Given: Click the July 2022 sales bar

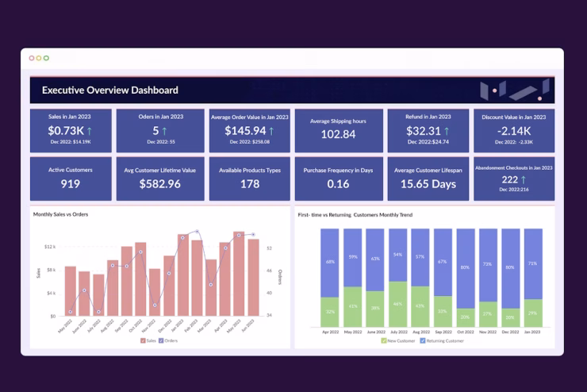Looking at the screenshot, I should point(98,295).
